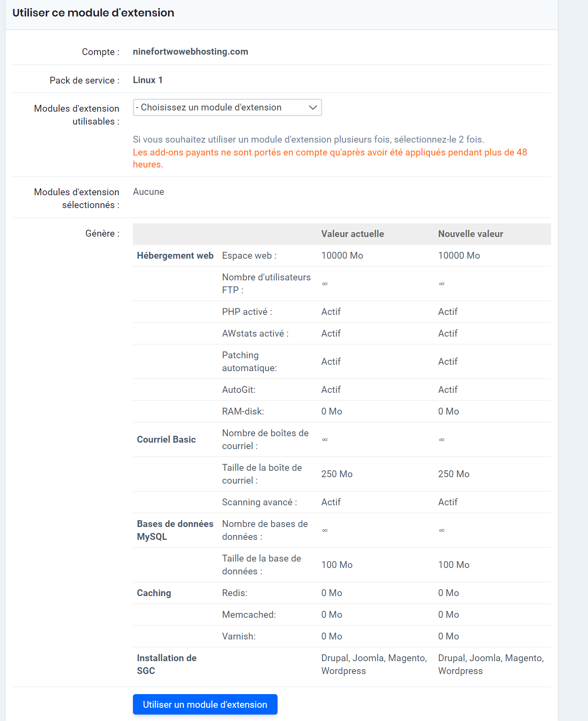
Task: Select the 'Installation de SGC' row
Action: click(166, 664)
